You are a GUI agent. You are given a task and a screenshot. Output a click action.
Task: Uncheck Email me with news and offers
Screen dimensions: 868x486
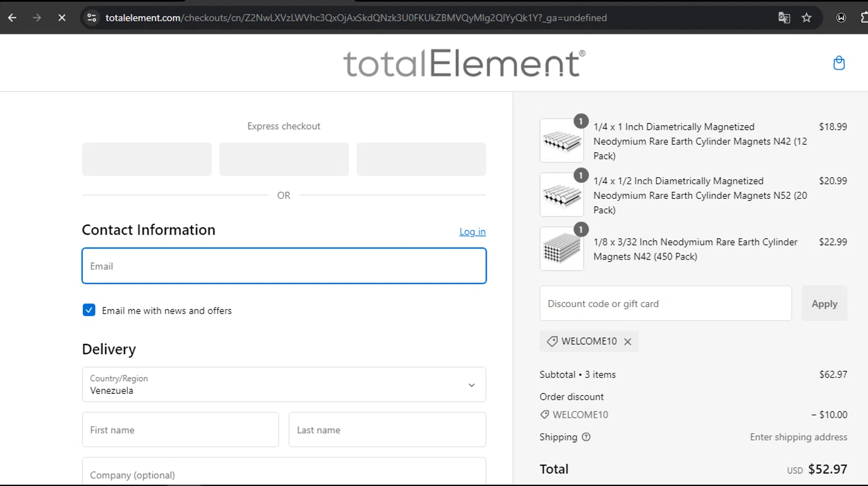point(89,310)
